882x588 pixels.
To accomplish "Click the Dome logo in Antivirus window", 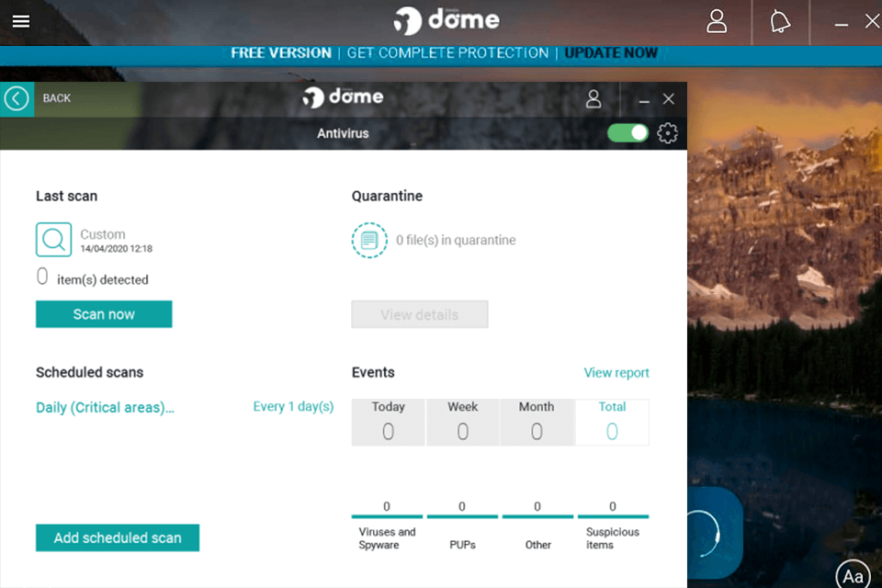I will (343, 96).
